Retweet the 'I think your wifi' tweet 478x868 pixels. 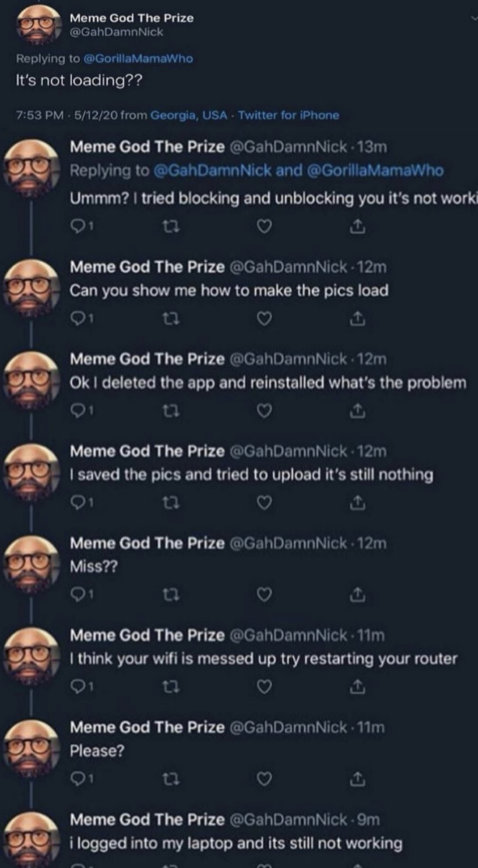[172, 688]
